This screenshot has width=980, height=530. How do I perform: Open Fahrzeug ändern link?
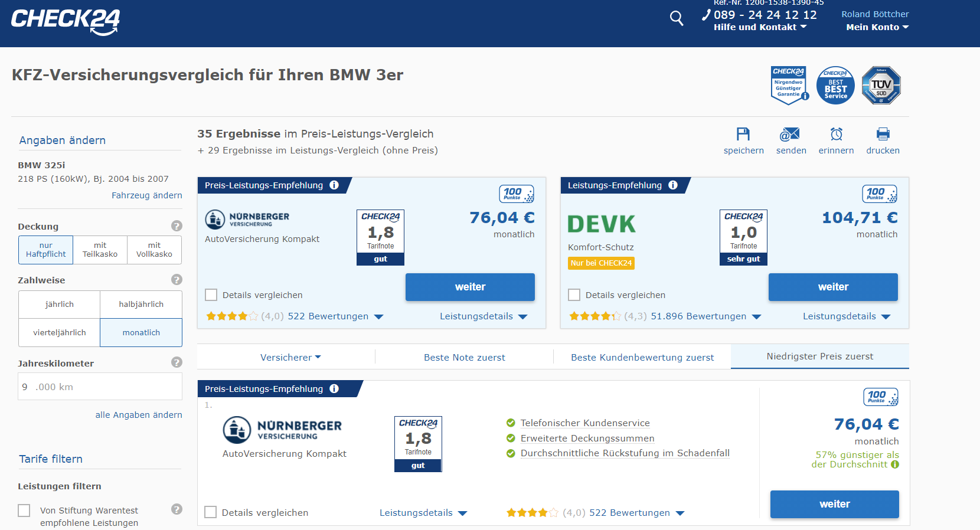147,195
